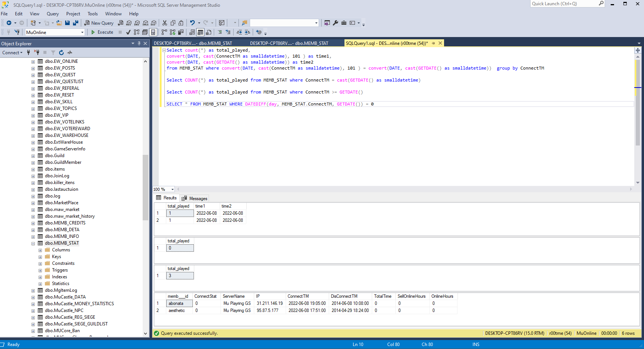Expand the dbo.Guild table node
This screenshot has width=644, height=349.
[x=33, y=156]
